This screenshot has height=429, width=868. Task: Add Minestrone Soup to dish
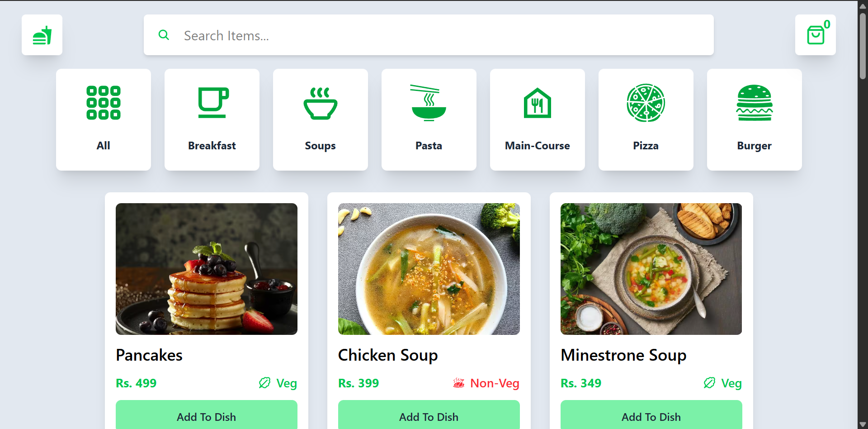click(x=651, y=416)
